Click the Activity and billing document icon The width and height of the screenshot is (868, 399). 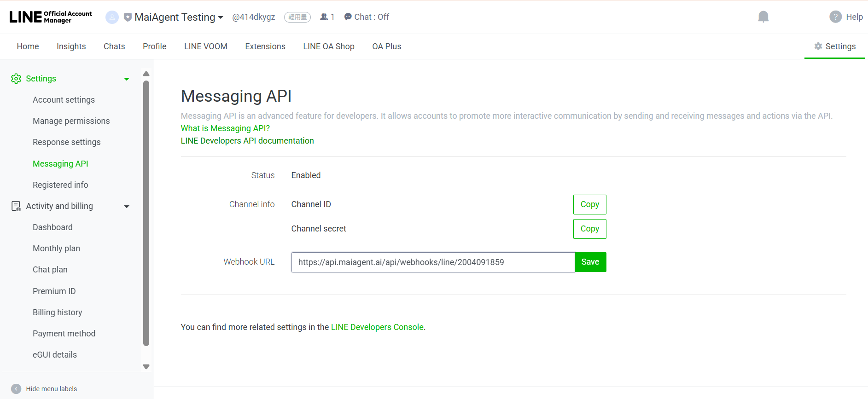pos(16,206)
